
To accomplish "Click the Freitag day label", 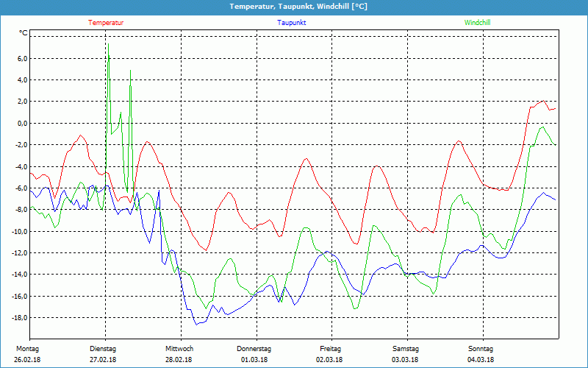I will tap(330, 349).
